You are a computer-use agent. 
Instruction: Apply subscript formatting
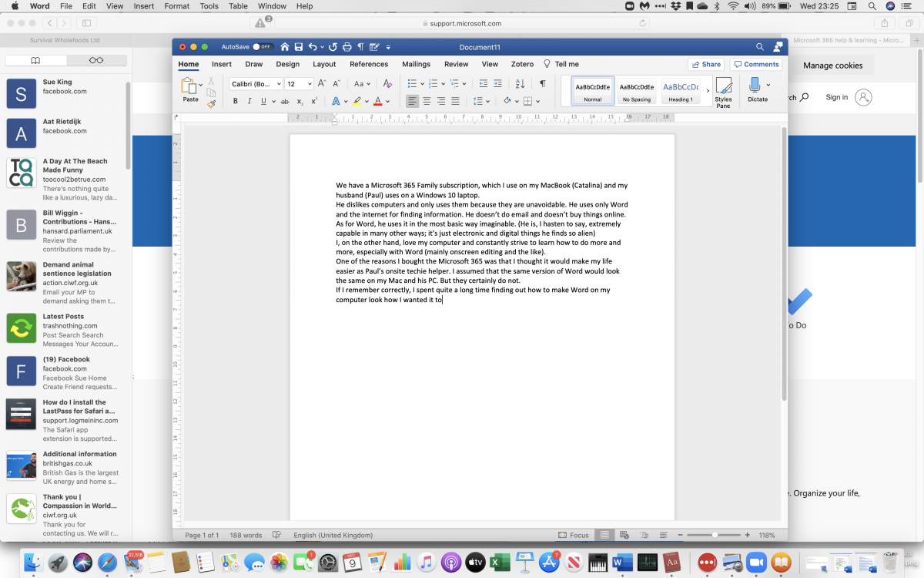tap(300, 101)
